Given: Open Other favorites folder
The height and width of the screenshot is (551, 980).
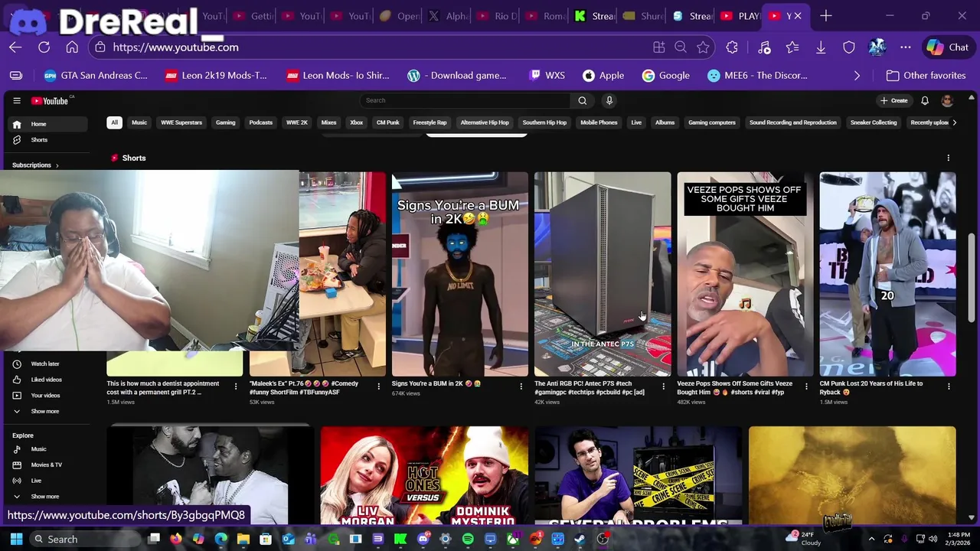Looking at the screenshot, I should click(926, 76).
